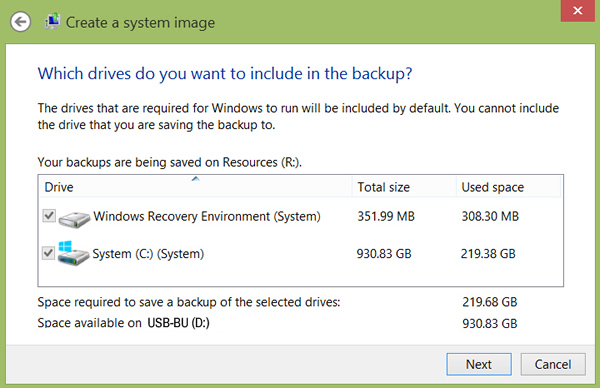Go back with the circular arrow button
The width and height of the screenshot is (600, 388).
[x=20, y=22]
